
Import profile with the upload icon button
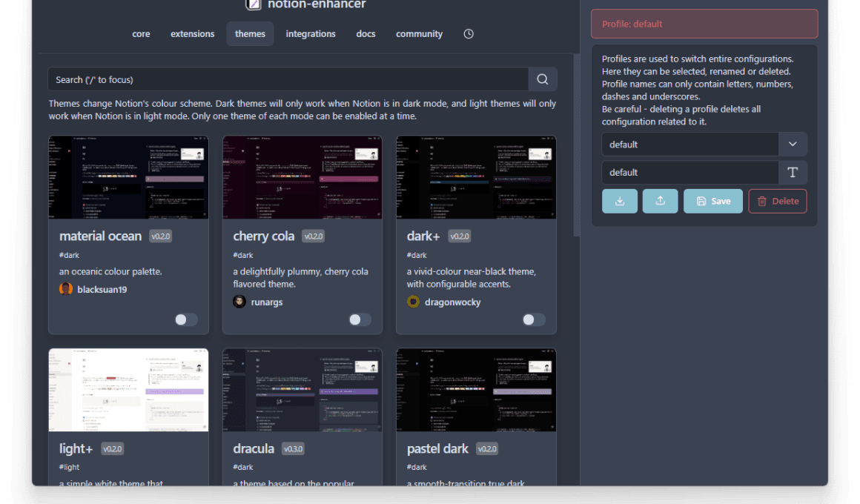661,202
